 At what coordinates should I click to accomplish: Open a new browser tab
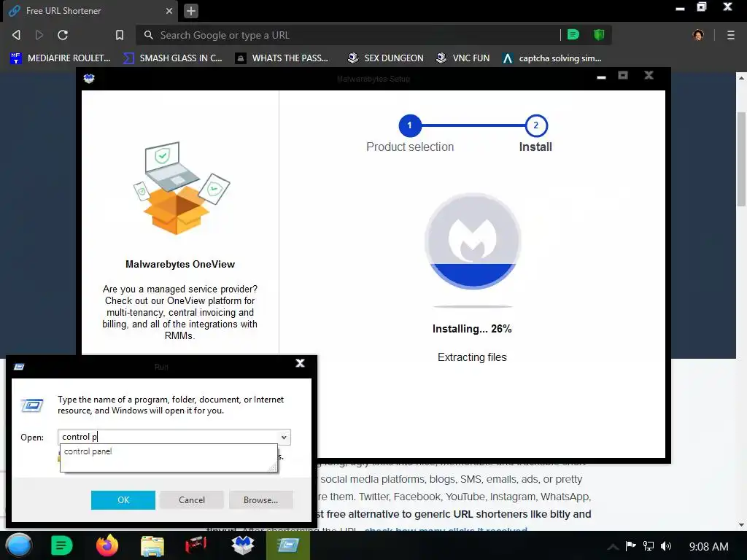click(191, 10)
